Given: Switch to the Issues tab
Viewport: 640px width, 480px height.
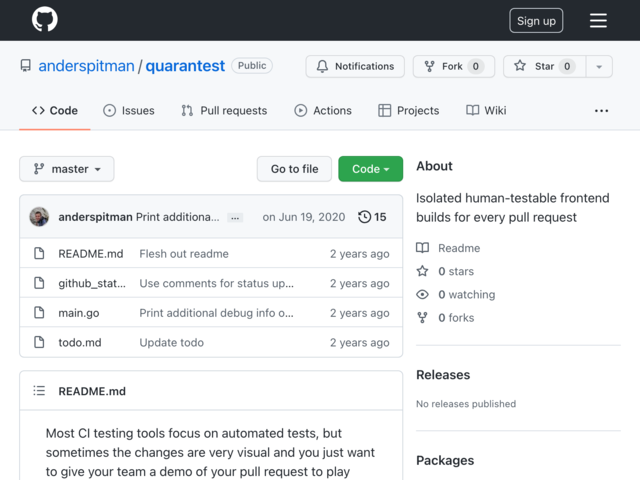Looking at the screenshot, I should click(129, 110).
